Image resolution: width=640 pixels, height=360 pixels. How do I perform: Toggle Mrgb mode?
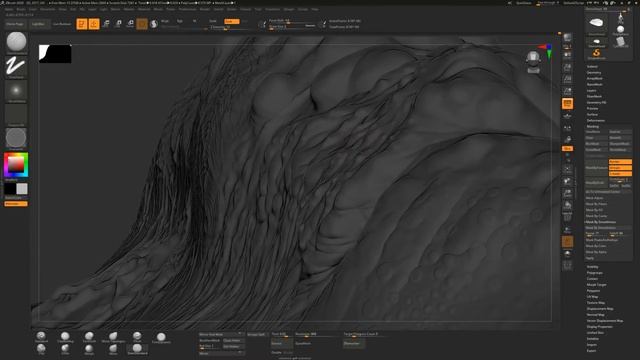pyautogui.click(x=165, y=21)
